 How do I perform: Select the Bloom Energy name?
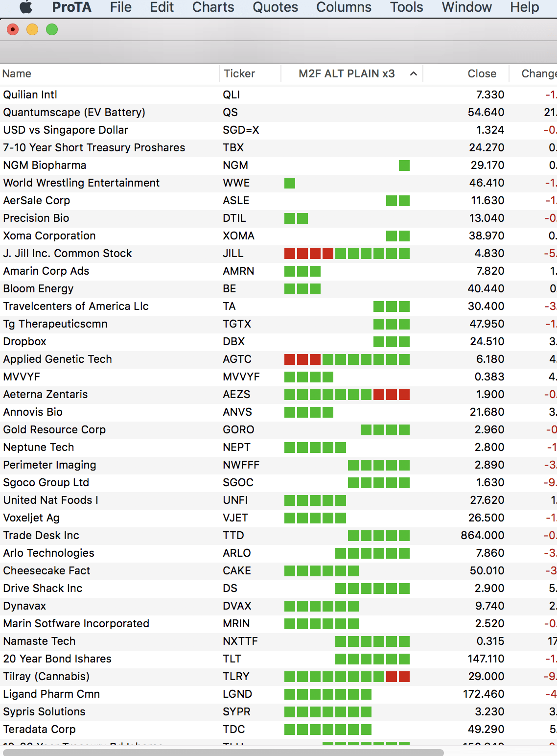38,289
